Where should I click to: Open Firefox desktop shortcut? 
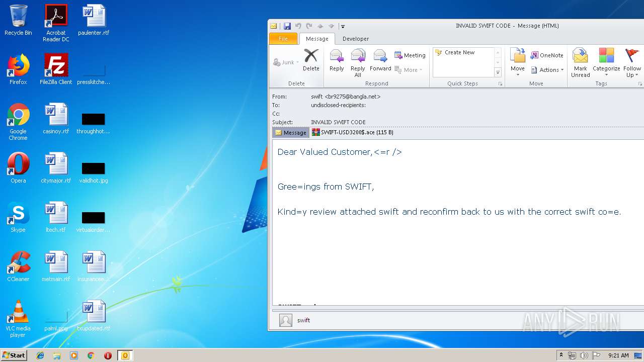[18, 69]
